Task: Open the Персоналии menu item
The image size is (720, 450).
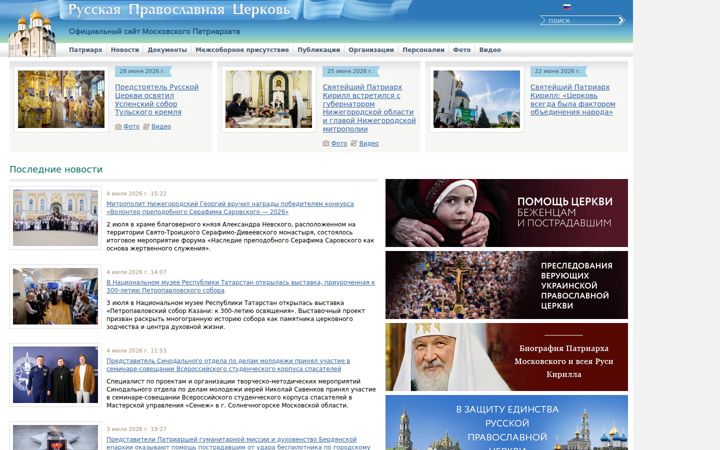Action: click(423, 50)
